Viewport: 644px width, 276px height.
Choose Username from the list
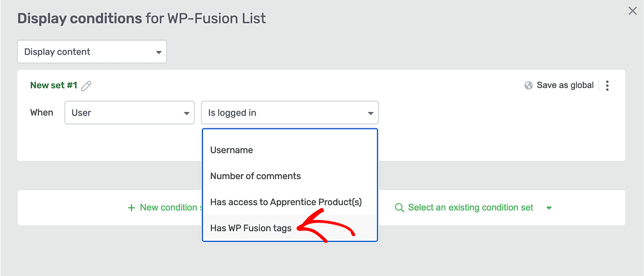(289, 150)
